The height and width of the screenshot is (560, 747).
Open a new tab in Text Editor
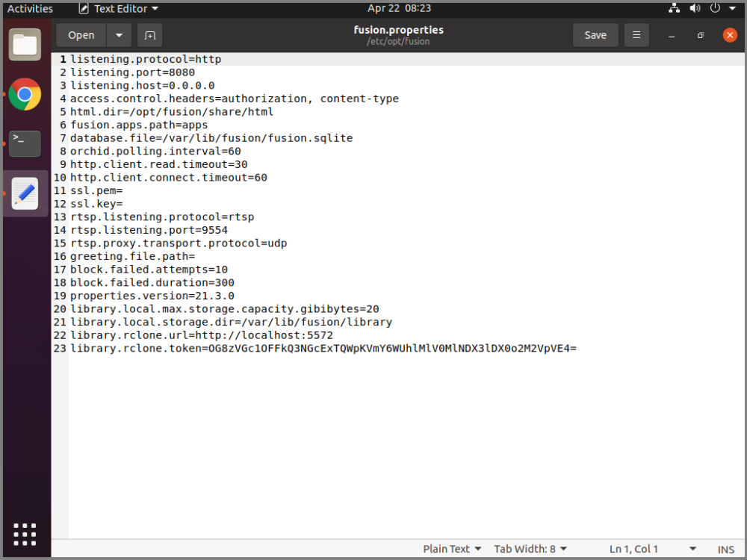[x=149, y=34]
